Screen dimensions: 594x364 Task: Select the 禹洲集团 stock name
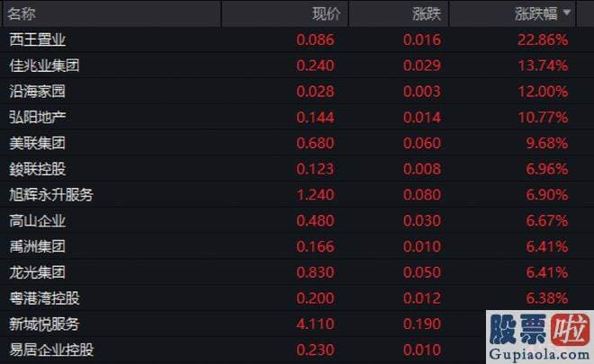coord(38,246)
